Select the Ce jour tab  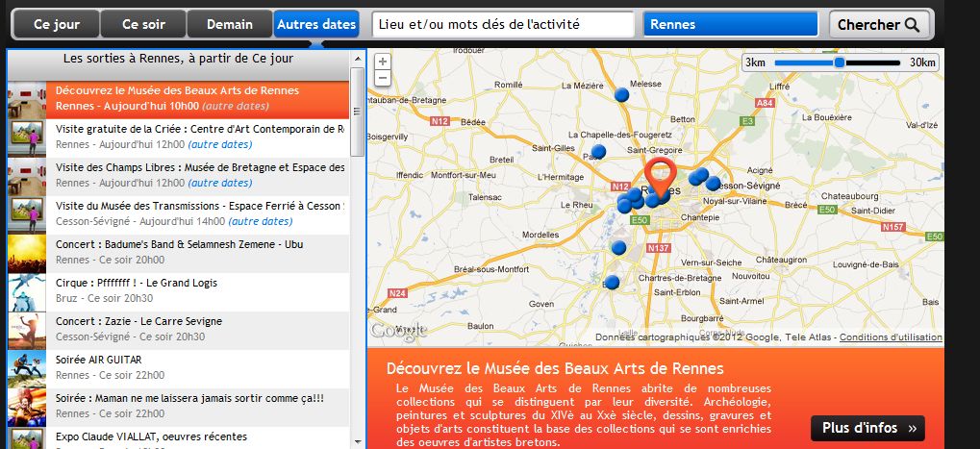point(57,24)
